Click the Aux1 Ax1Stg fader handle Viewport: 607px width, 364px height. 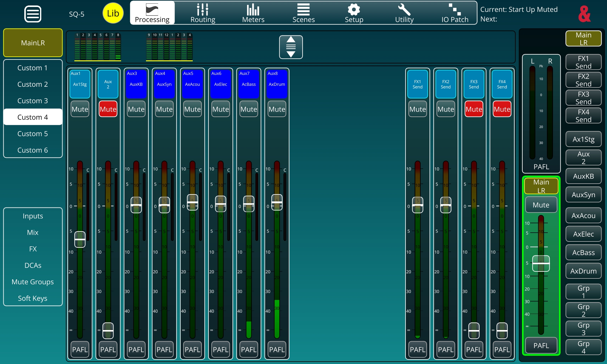(x=80, y=239)
